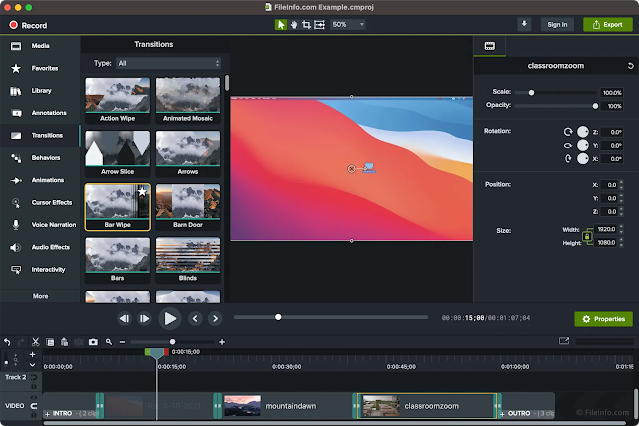This screenshot has height=426, width=639.
Task: Open the 50% canvas zoom dropdown
Action: click(348, 24)
